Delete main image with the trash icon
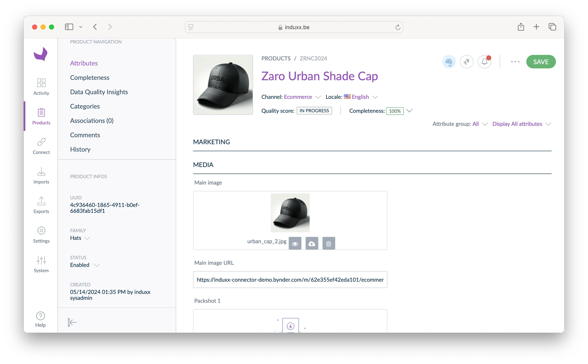Viewport: 588px width, 364px height. pos(328,243)
